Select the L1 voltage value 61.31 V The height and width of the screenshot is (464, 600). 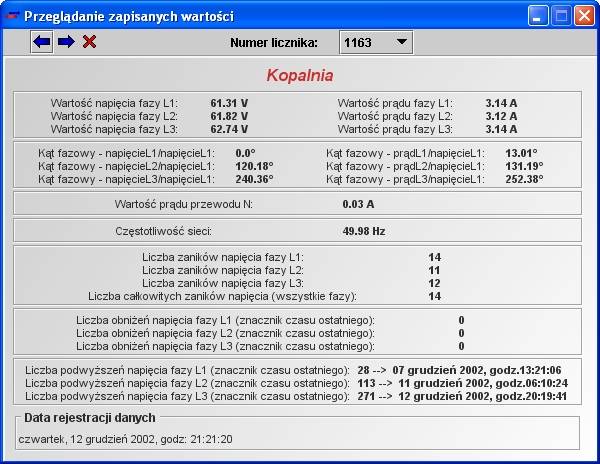228,103
